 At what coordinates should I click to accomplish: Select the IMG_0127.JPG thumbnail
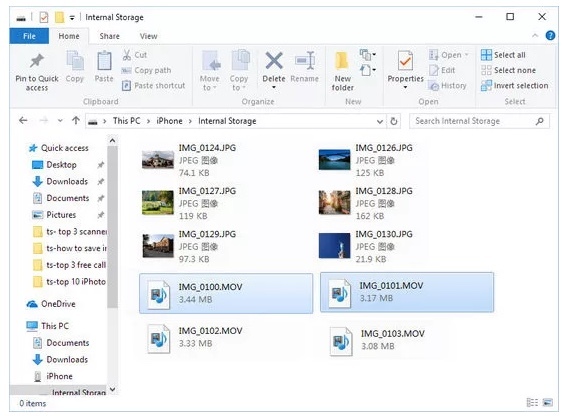158,203
